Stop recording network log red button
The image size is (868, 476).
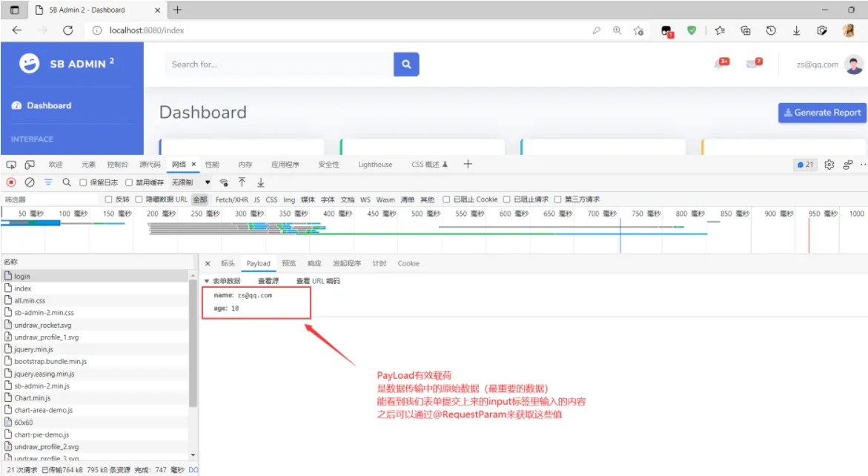click(11, 182)
